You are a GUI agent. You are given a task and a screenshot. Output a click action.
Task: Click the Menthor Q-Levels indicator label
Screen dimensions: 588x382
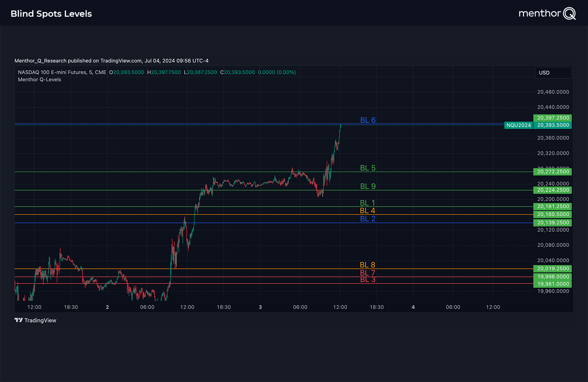[39, 79]
